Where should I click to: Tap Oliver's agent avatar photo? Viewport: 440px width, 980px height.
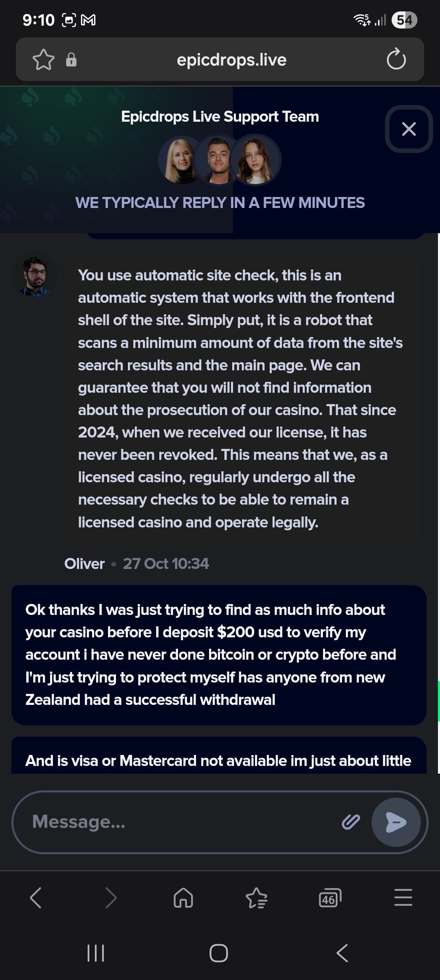click(35, 274)
